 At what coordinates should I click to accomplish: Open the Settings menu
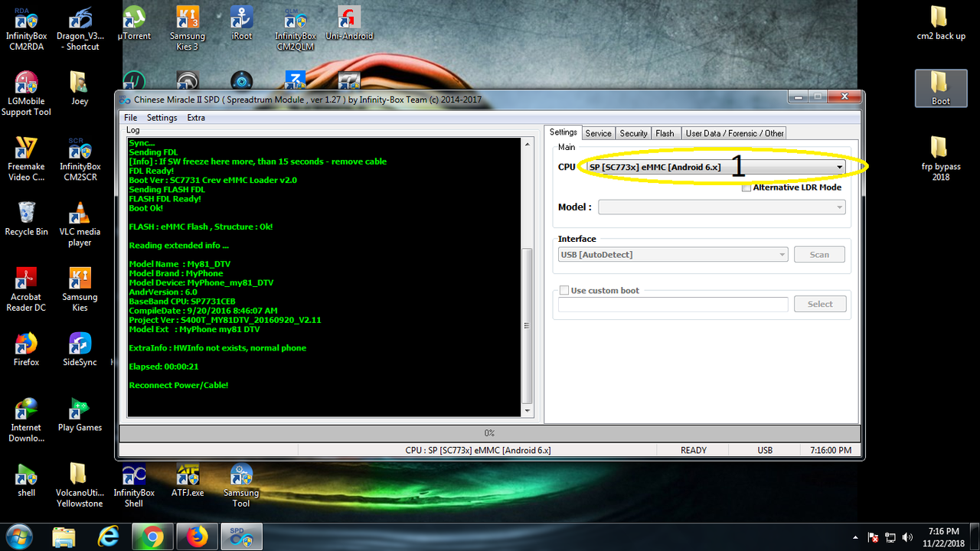(162, 118)
